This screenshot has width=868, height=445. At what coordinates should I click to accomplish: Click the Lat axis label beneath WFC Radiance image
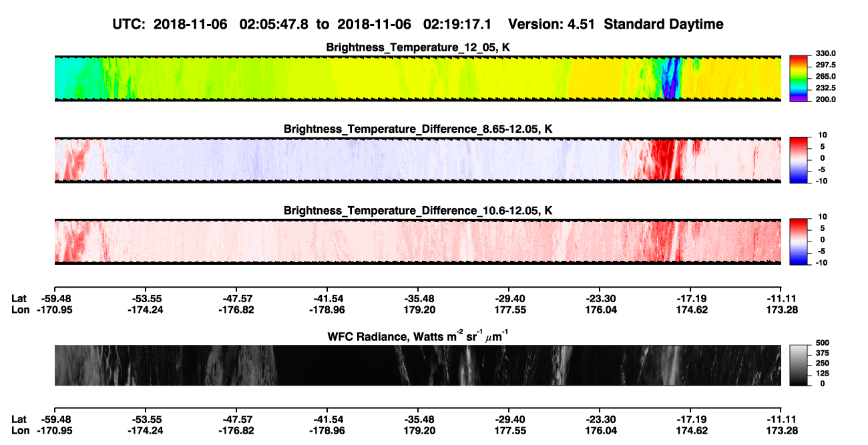(19, 419)
